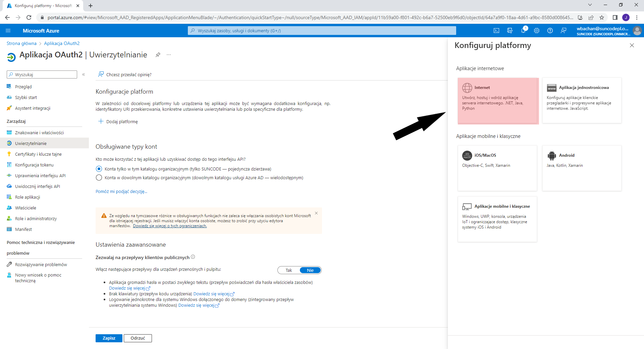This screenshot has width=644, height=349.
Task: Open Pomóż mi podjąć decyzję link
Action: (121, 191)
